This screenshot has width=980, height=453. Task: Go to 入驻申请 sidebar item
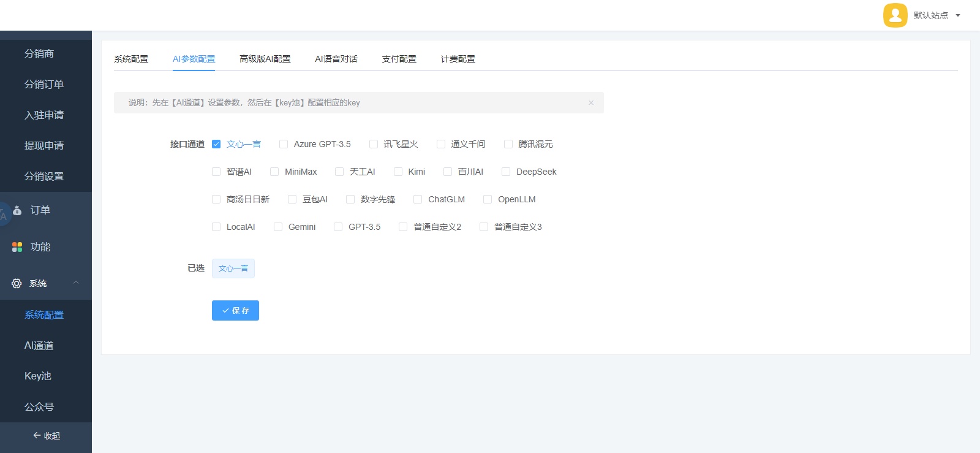[x=44, y=115]
